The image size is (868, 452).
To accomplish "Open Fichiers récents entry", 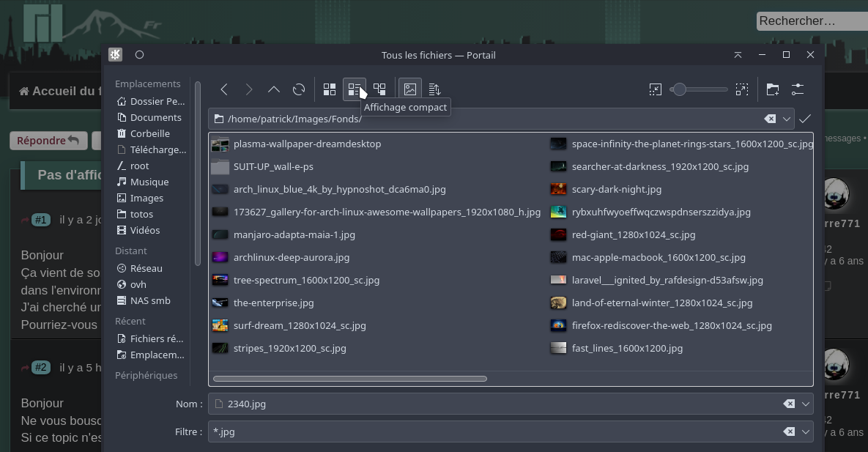I will (x=151, y=338).
